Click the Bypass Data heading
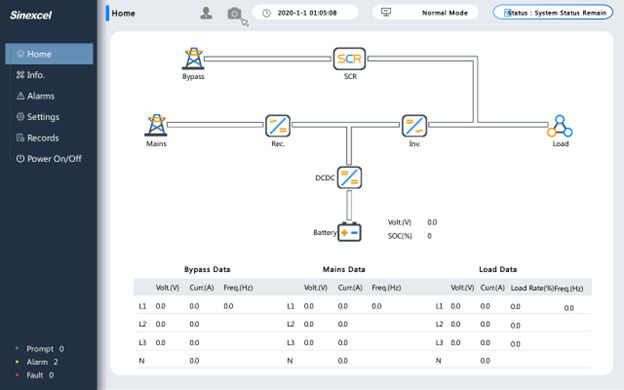Screen dimensions: 624x390 pyautogui.click(x=207, y=269)
